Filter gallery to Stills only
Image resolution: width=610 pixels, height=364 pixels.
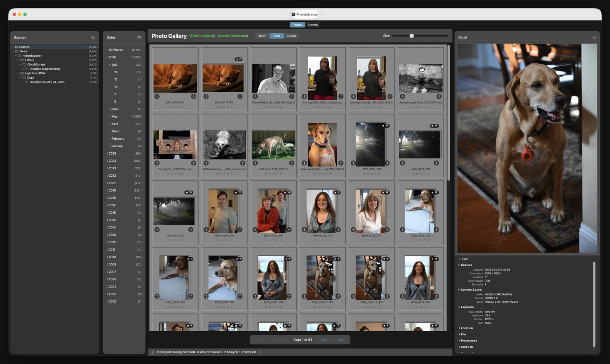(277, 36)
